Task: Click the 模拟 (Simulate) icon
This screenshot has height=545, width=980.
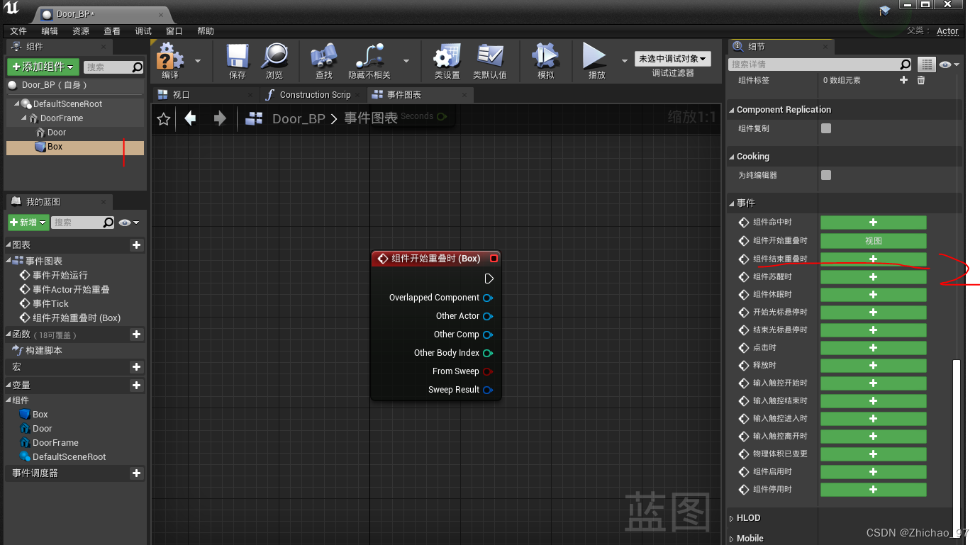Action: click(545, 57)
